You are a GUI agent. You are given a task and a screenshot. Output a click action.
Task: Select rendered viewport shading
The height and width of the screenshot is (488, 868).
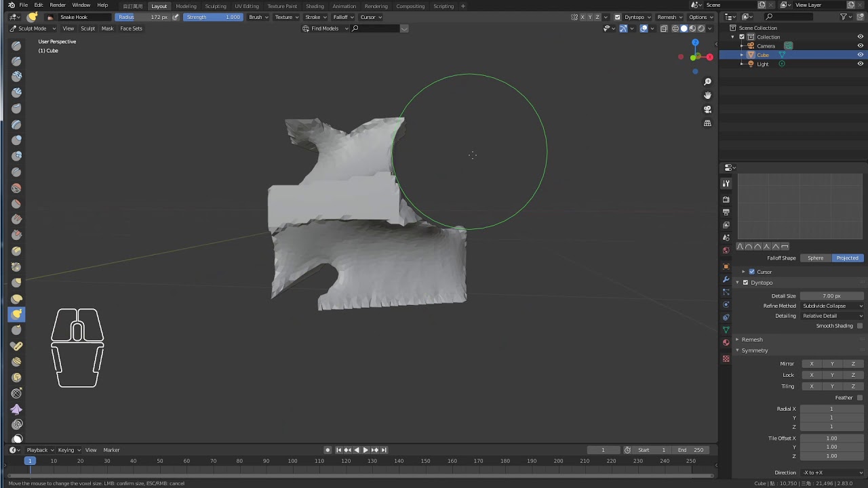pyautogui.click(x=701, y=28)
